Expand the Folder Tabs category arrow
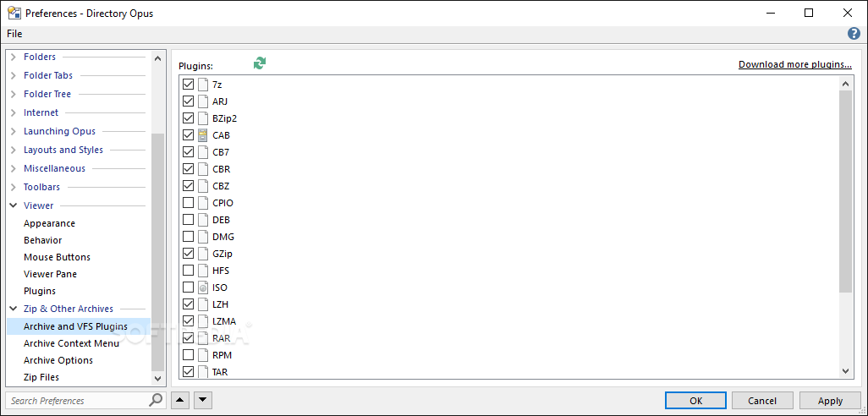 pos(14,75)
